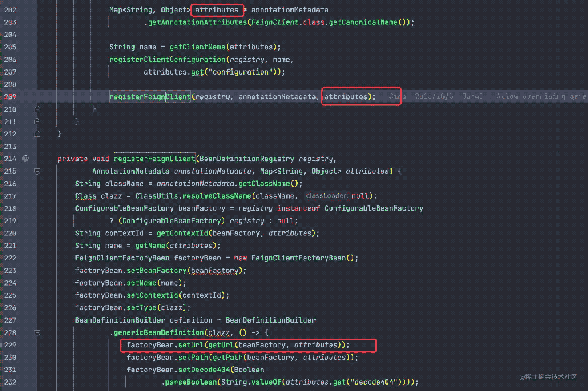Click the registerClientConfiguration method call
Image resolution: width=588 pixels, height=391 pixels.
[x=167, y=60]
